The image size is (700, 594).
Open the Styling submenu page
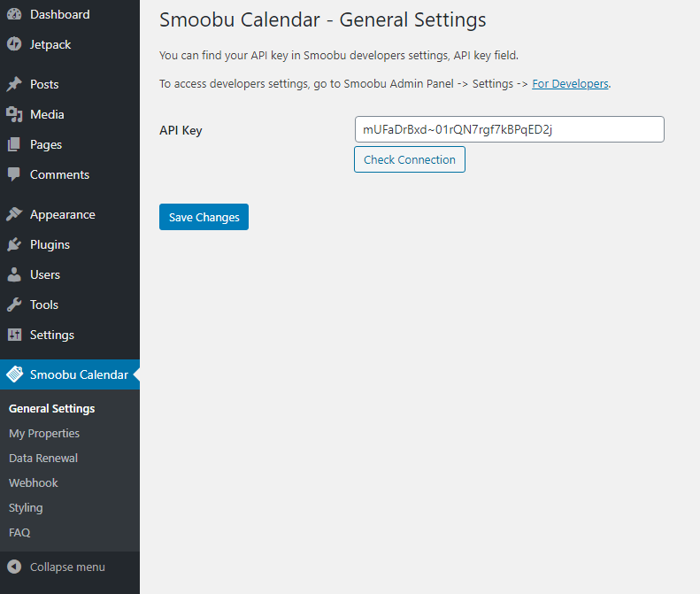pyautogui.click(x=26, y=508)
